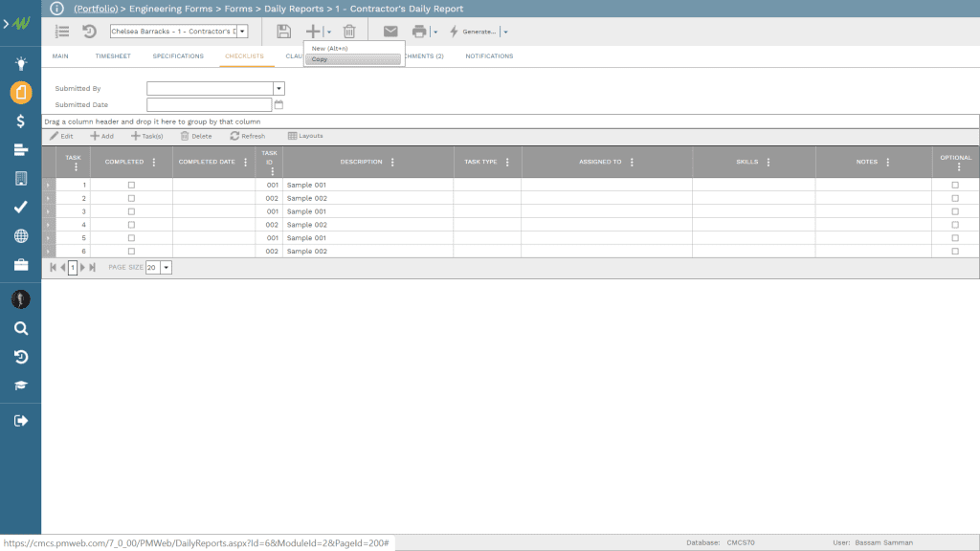
Task: Open the Chelsea Barracks record dropdown
Action: (x=242, y=32)
